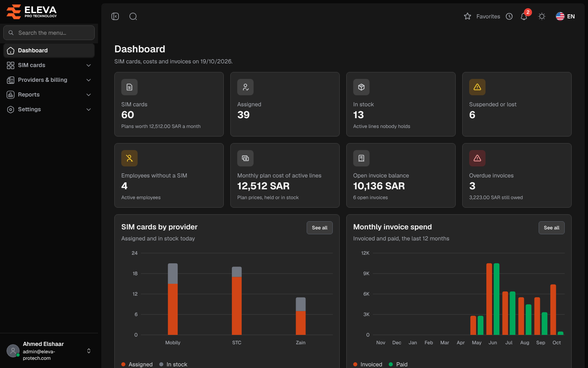
Task: Click the Reports chart icon in sidebar
Action: (x=11, y=95)
